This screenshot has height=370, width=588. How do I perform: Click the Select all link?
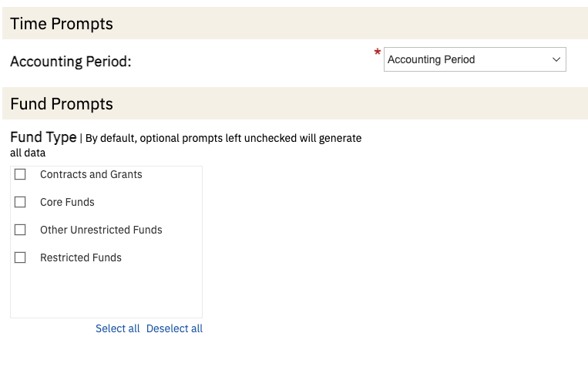(x=117, y=328)
